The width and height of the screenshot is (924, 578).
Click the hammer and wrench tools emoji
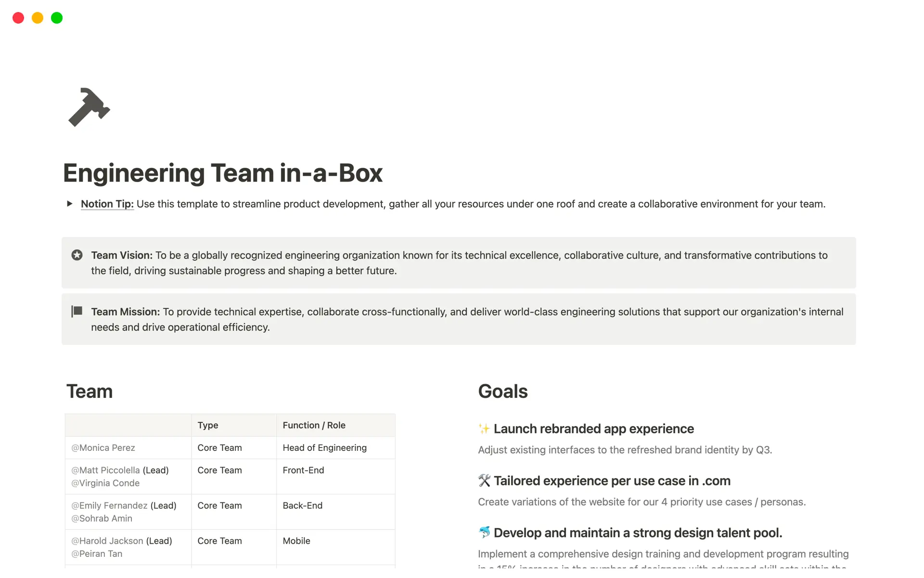tap(484, 481)
